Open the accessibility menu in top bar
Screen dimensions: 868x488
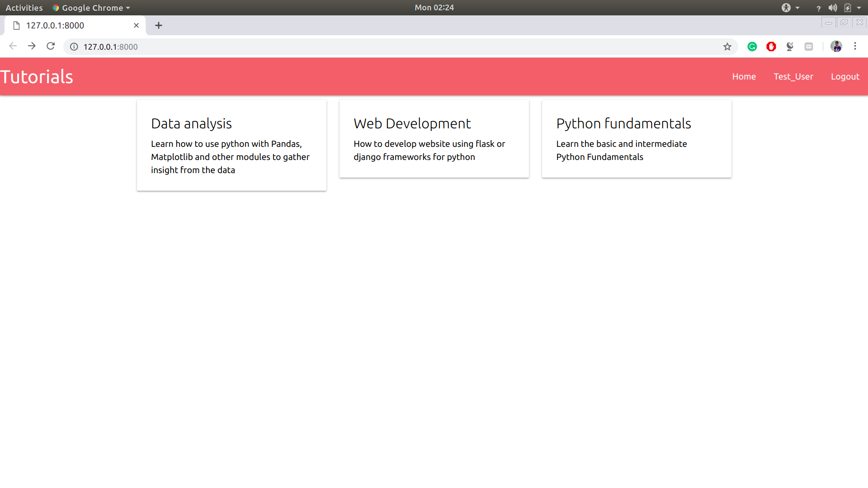[x=790, y=8]
